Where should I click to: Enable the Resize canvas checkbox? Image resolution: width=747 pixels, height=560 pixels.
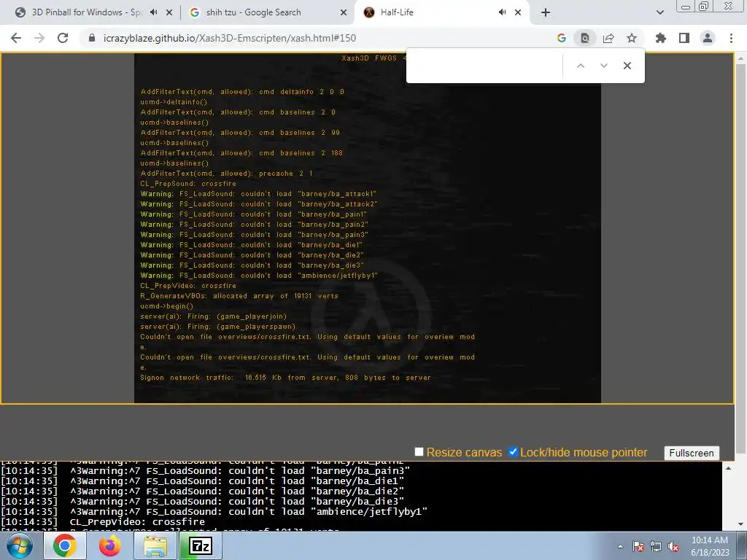[x=419, y=452]
